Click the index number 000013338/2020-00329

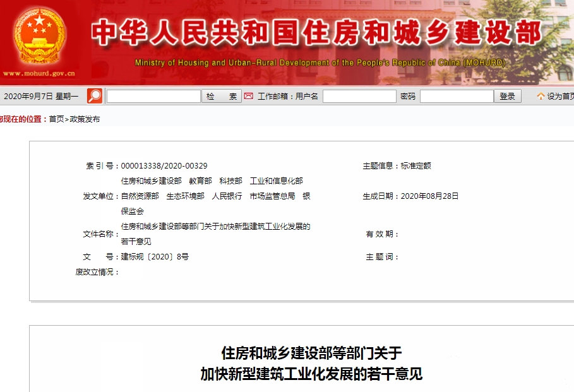pyautogui.click(x=164, y=166)
